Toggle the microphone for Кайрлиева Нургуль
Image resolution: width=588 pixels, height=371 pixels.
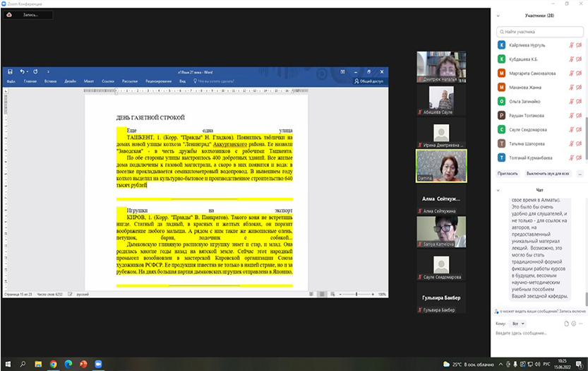tap(570, 45)
